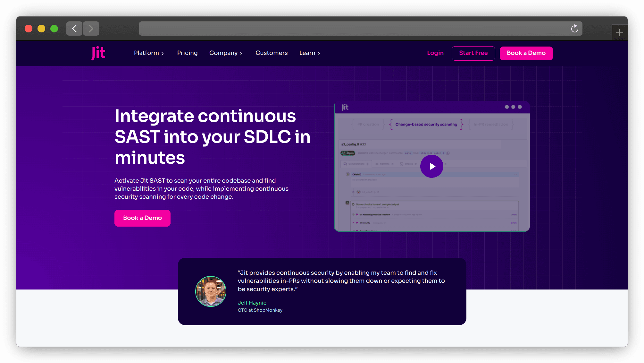Play the Jit product video

[x=432, y=166]
